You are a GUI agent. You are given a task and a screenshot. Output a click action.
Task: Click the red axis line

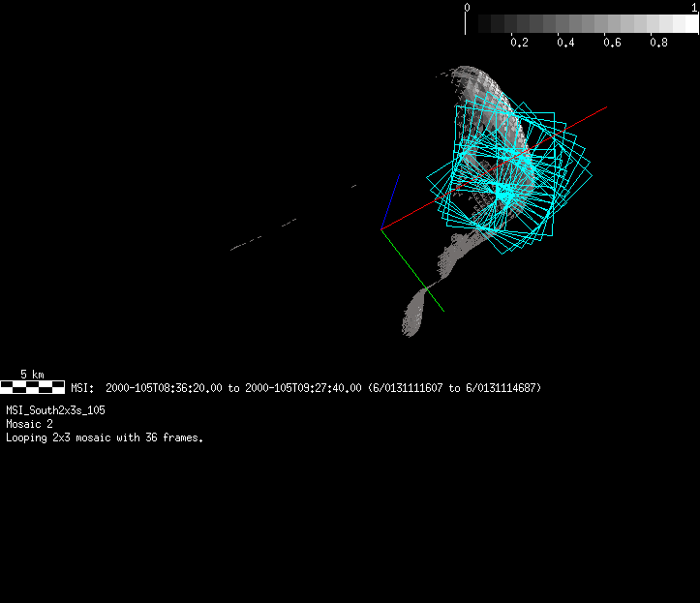[494, 168]
